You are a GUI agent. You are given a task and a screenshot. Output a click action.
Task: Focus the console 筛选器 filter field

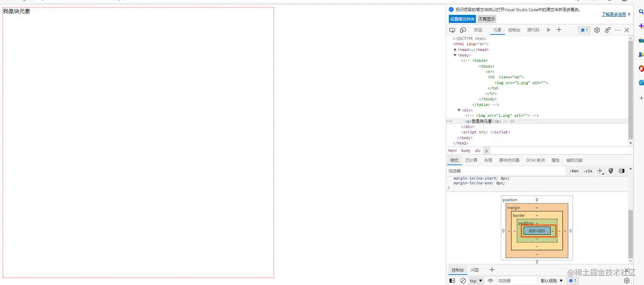pyautogui.click(x=517, y=281)
